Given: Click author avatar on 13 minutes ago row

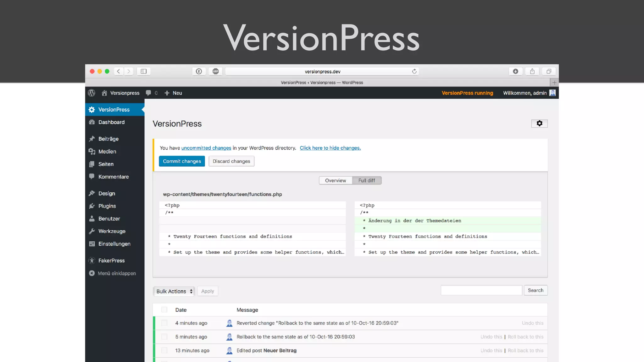Looking at the screenshot, I should pyautogui.click(x=230, y=350).
